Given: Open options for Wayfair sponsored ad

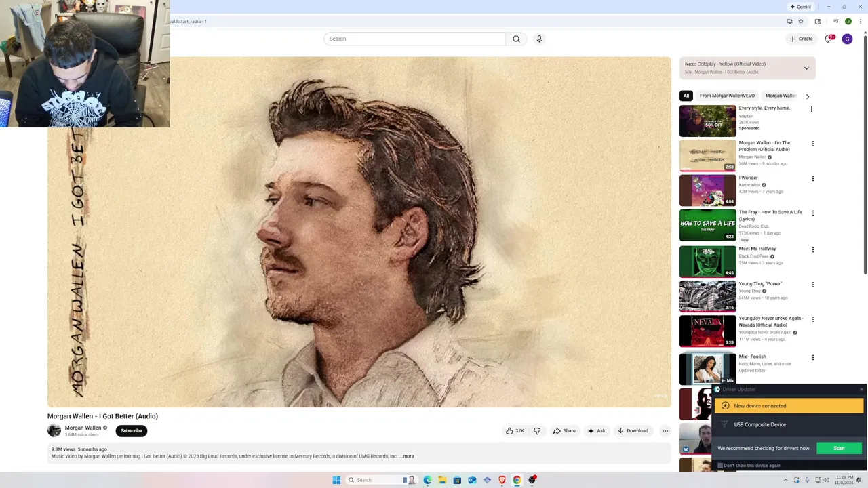Looking at the screenshot, I should pos(811,109).
